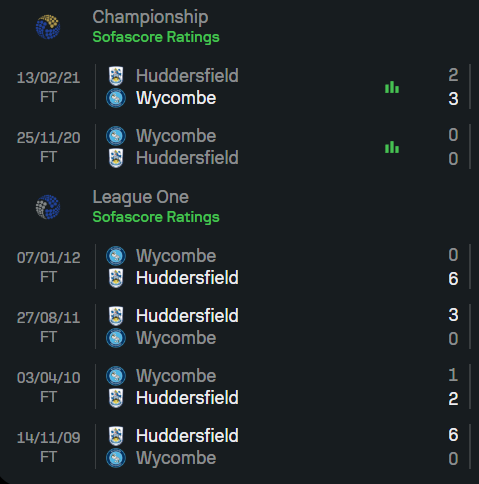This screenshot has height=484, width=479.
Task: Open Sofascore Ratings link under Championship
Action: click(156, 37)
